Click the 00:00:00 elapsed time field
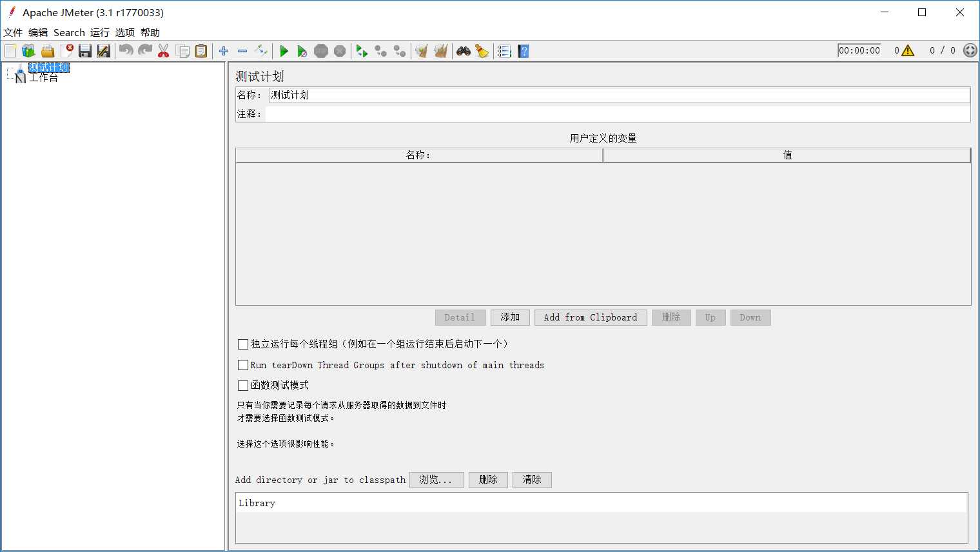Viewport: 980px width, 552px height. click(859, 50)
